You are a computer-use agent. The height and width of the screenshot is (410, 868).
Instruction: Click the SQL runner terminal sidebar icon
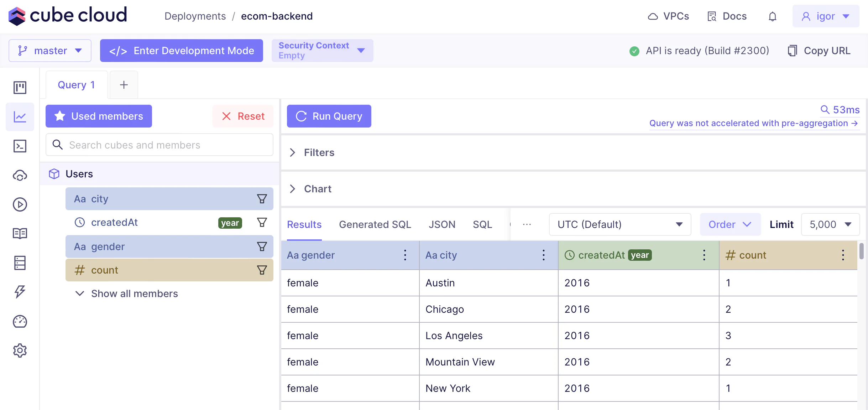click(20, 146)
